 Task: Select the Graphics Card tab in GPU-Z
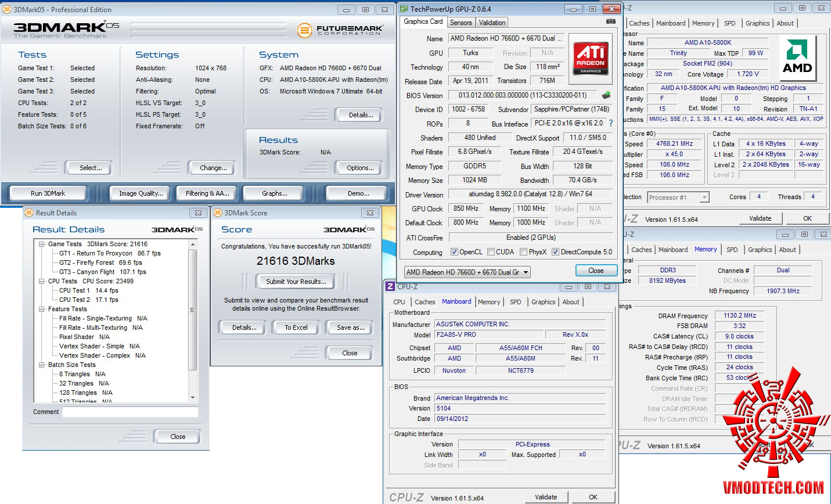[423, 22]
